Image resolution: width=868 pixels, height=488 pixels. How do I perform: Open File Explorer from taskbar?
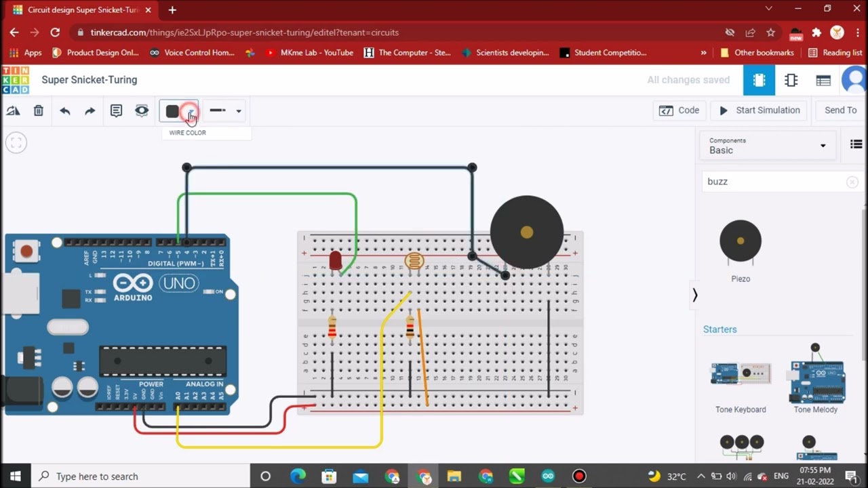coord(454,476)
